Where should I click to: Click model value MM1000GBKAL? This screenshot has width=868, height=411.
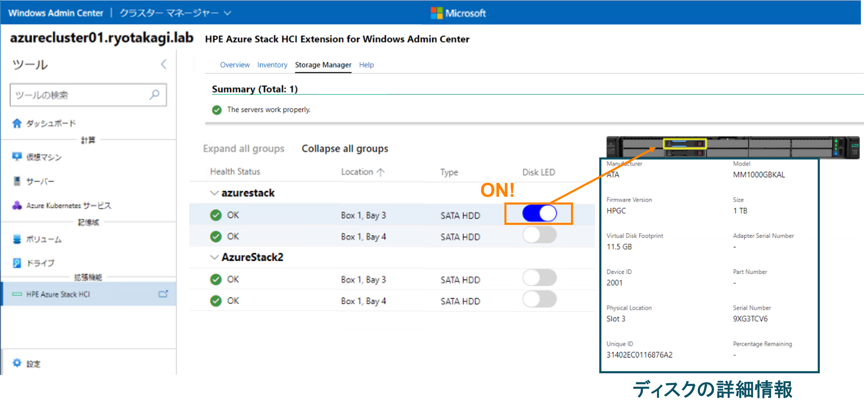point(759,175)
